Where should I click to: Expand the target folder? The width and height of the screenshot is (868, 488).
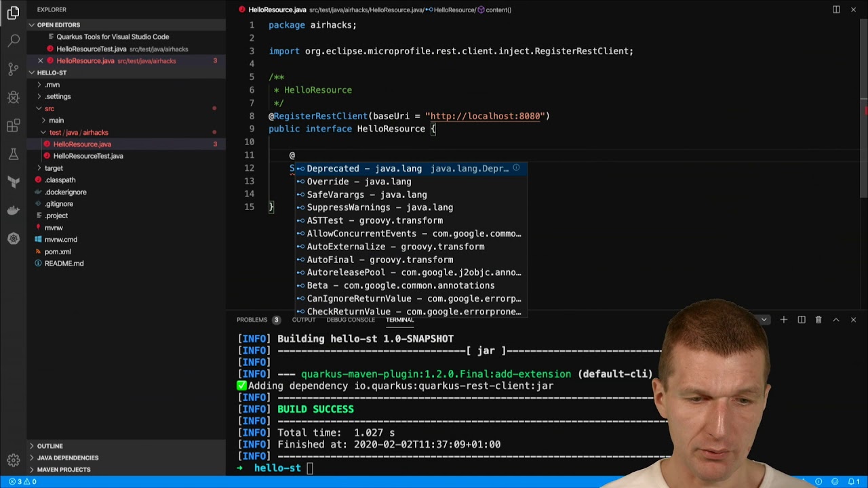point(54,168)
